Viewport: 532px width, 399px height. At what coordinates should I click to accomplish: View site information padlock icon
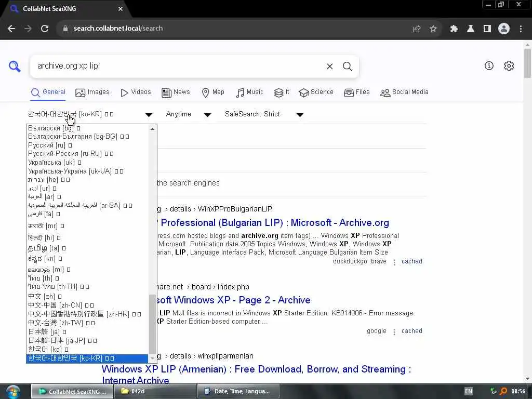click(x=65, y=29)
